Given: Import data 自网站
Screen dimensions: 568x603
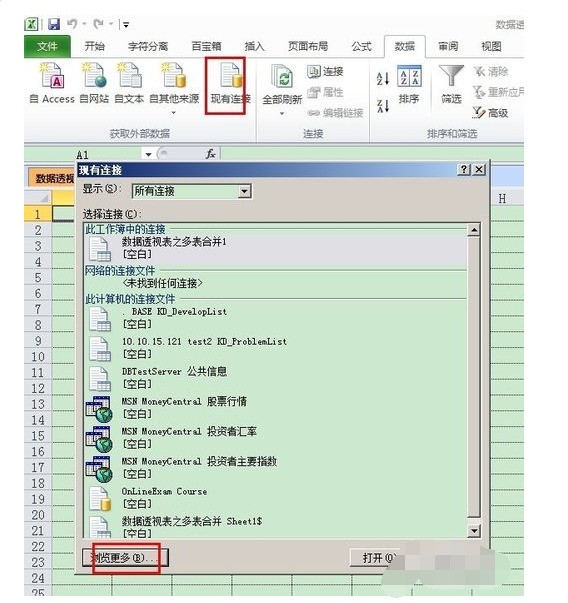Looking at the screenshot, I should 94,83.
